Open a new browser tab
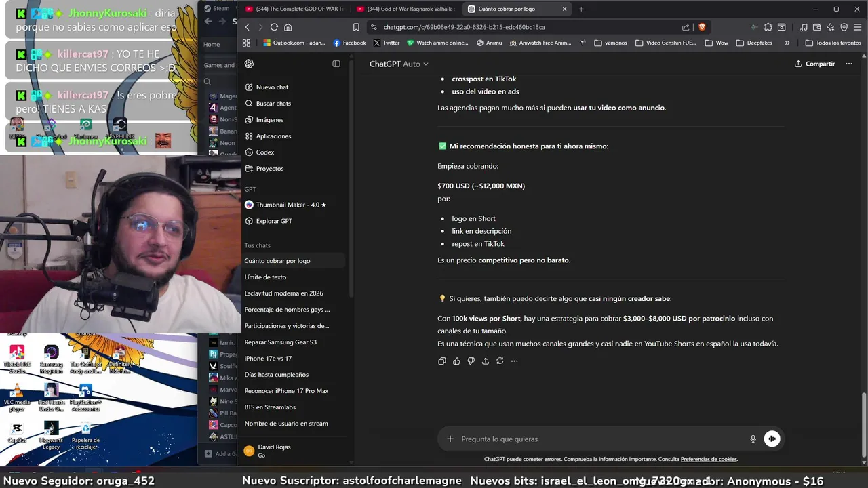 (581, 9)
